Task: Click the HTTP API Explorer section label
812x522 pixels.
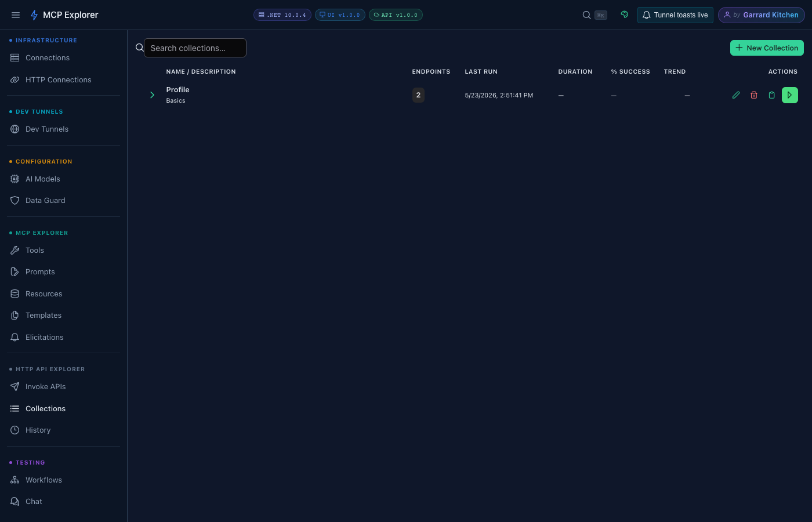Action: [x=50, y=369]
